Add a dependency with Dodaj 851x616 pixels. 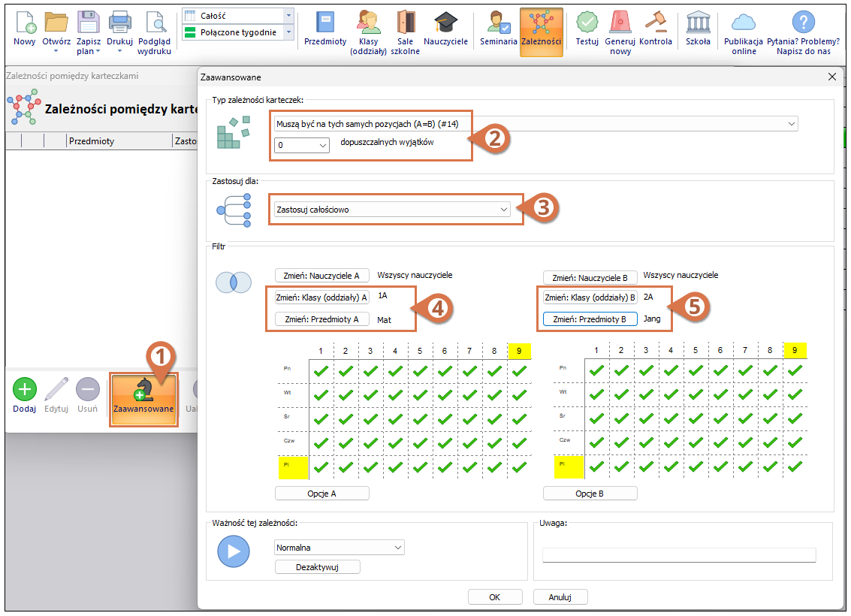[25, 395]
